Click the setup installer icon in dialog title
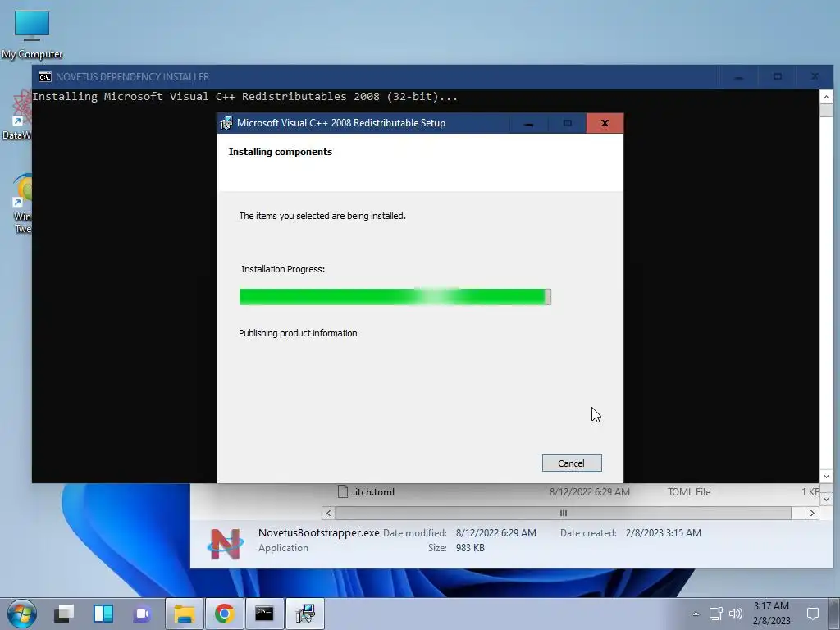 click(x=226, y=123)
